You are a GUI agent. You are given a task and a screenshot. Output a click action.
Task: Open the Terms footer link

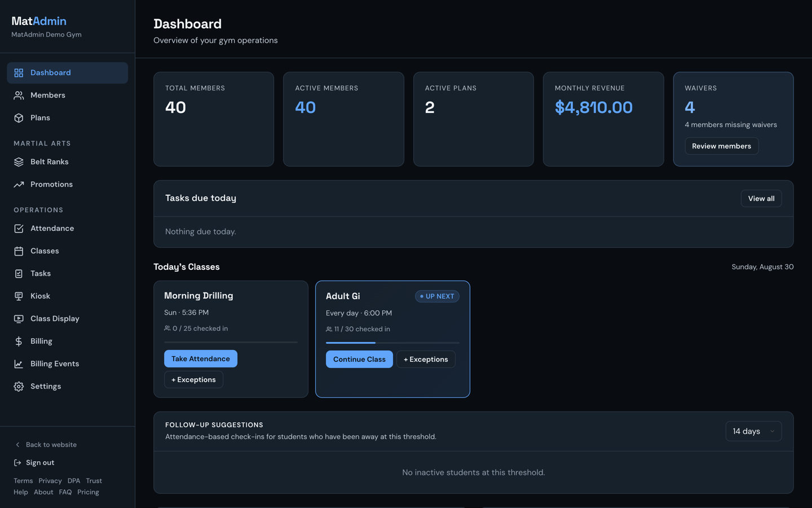(23, 481)
